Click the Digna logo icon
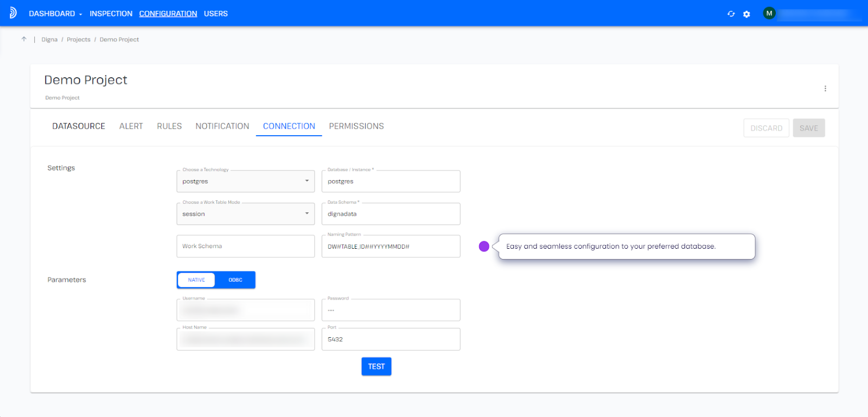The height and width of the screenshot is (417, 868). point(13,13)
